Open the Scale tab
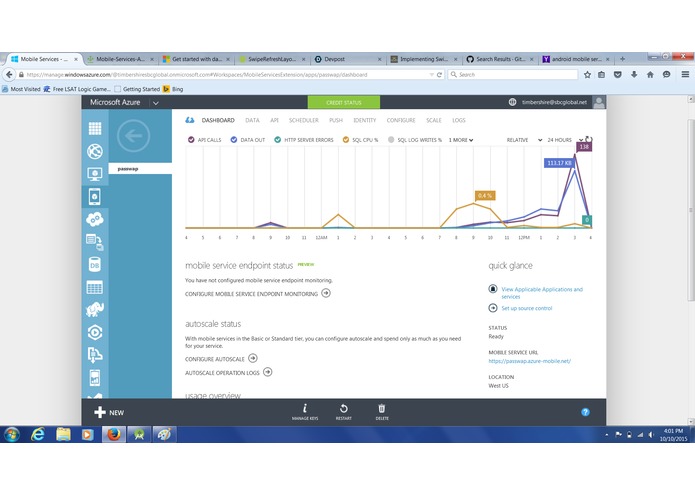Screen dimensions: 695x494 433,120
